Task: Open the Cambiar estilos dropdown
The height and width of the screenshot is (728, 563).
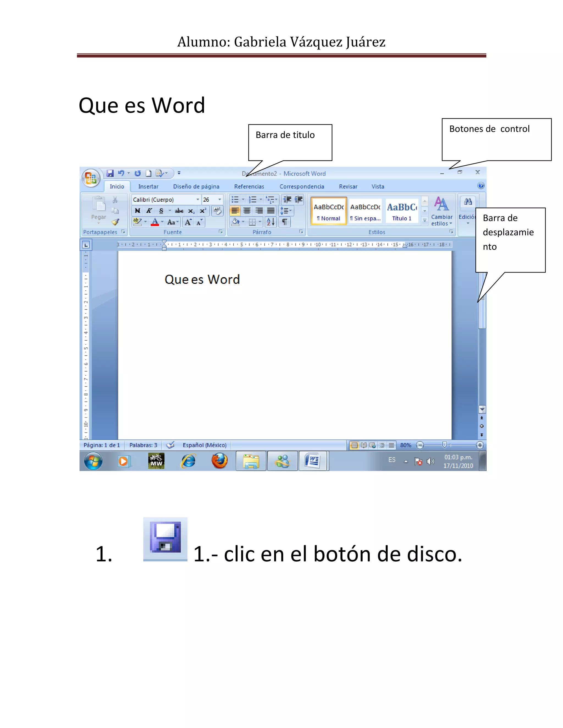Action: click(441, 211)
